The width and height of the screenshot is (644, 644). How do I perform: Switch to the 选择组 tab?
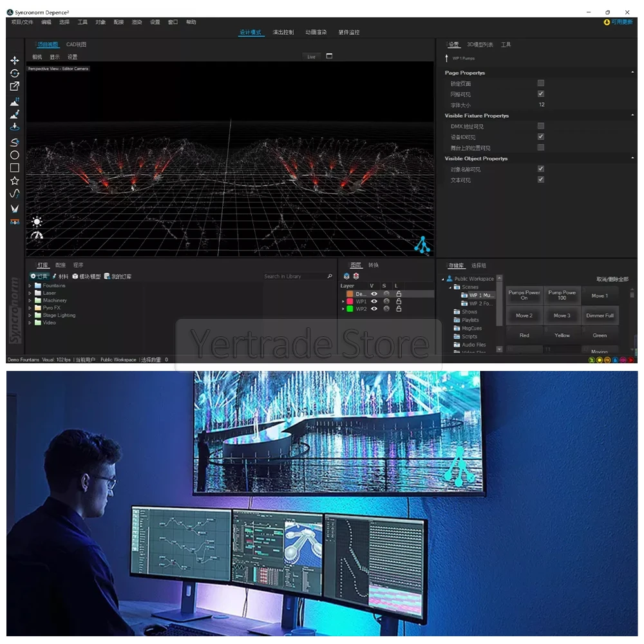tap(478, 265)
